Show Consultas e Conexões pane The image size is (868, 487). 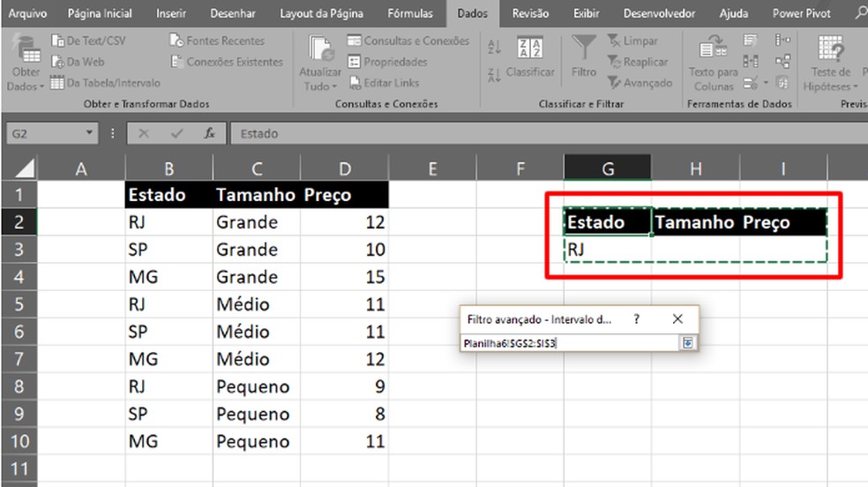point(408,41)
